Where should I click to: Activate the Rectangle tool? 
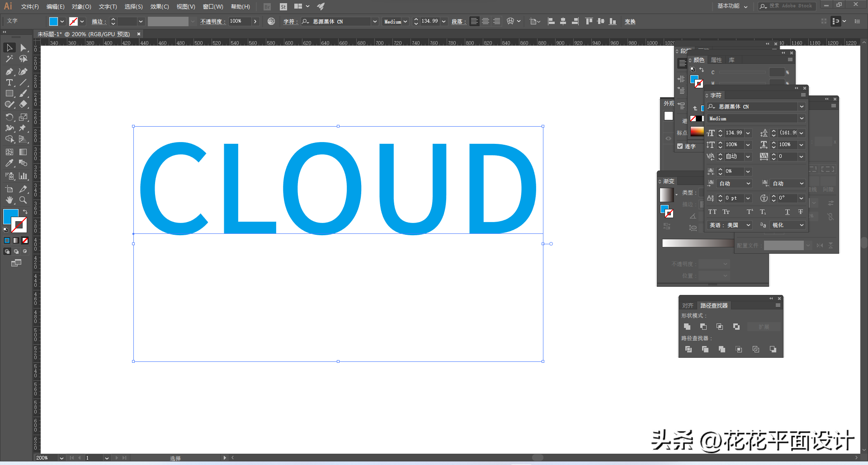click(x=9, y=94)
